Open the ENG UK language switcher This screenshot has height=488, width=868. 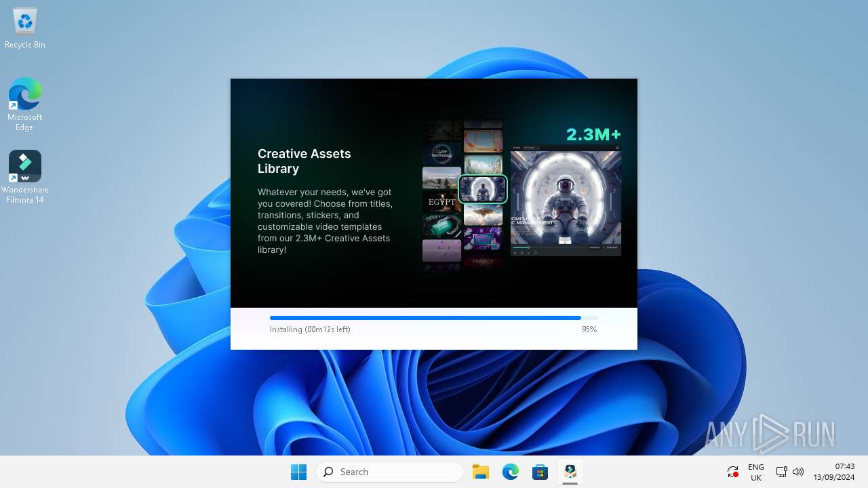coord(756,472)
